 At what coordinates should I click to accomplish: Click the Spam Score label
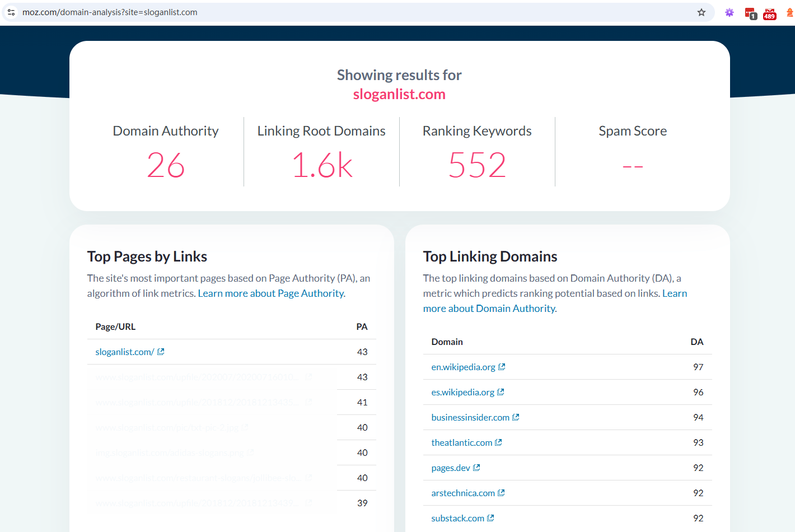coord(633,131)
